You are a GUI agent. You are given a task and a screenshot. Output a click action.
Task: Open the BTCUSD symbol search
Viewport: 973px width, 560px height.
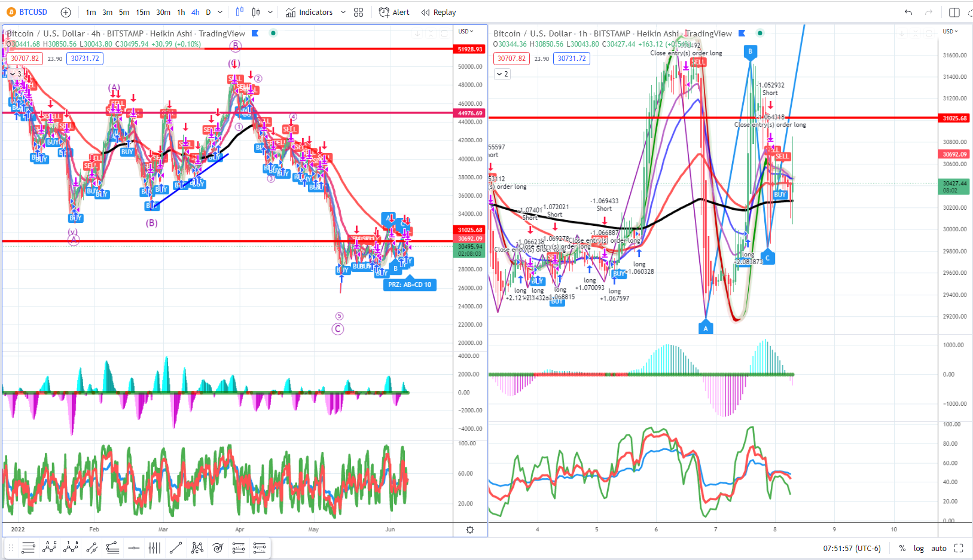[27, 12]
